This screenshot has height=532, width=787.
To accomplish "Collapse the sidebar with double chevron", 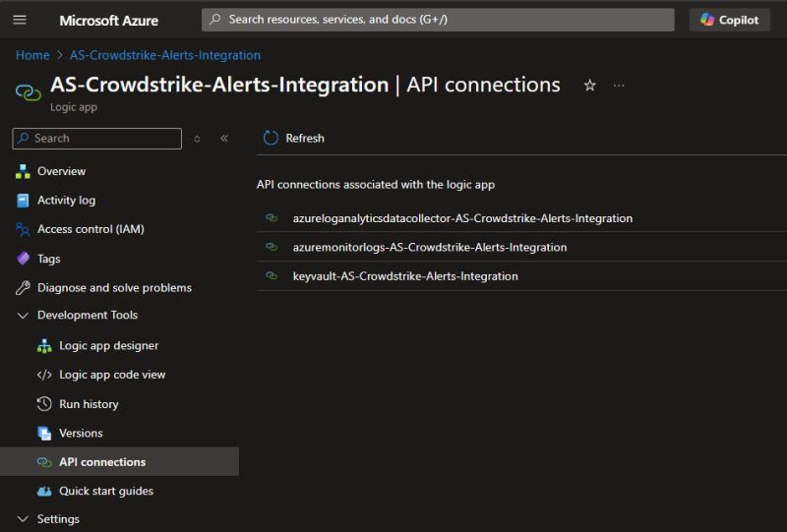I will pos(224,138).
